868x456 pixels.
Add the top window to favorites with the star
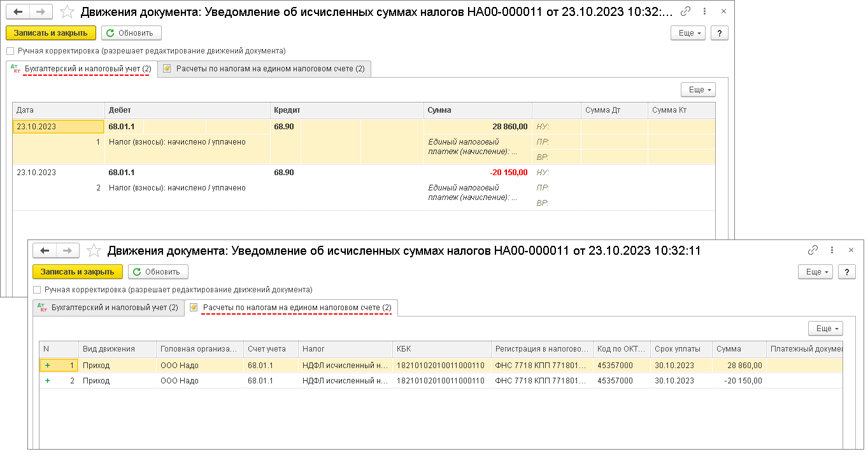[67, 11]
